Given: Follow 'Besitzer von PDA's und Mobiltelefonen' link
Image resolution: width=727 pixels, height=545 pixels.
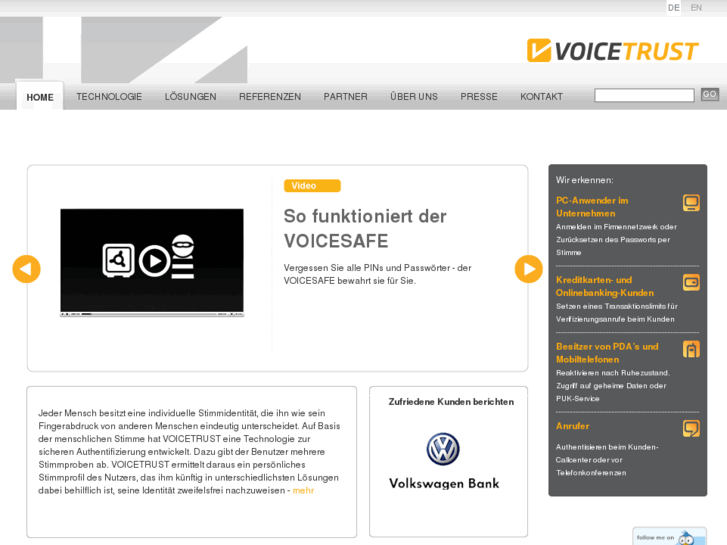Looking at the screenshot, I should click(x=607, y=353).
